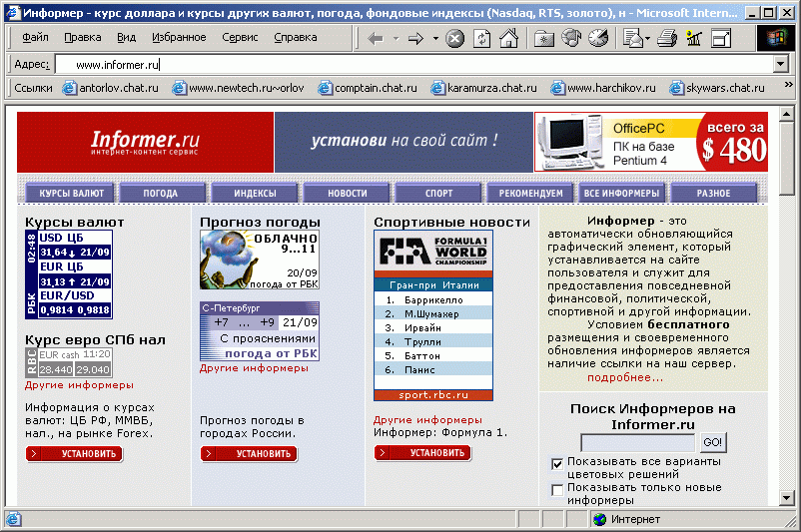Click the vertical scrollbar down arrow

[786, 497]
